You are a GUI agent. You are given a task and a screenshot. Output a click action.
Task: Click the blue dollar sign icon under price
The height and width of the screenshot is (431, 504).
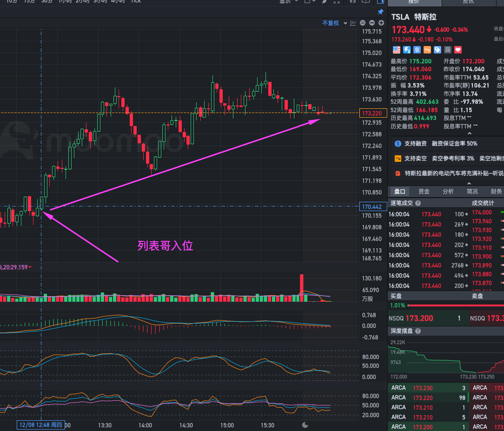tap(417, 50)
